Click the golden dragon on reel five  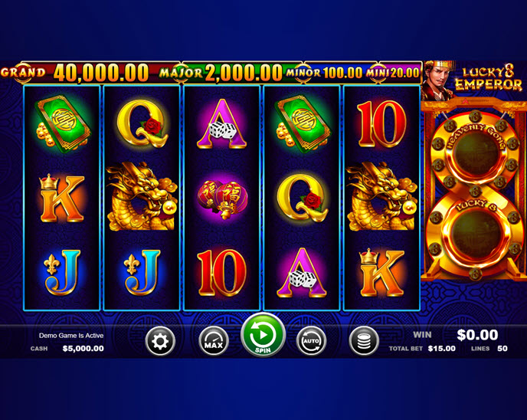pos(381,196)
